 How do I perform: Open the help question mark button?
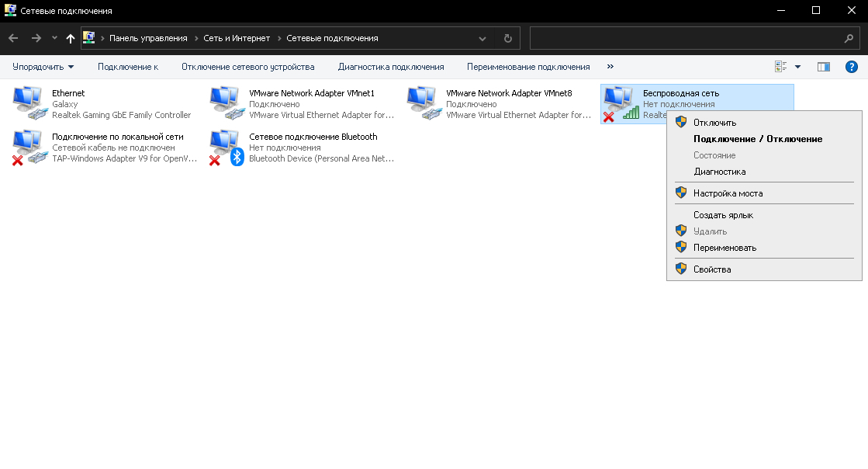pos(852,67)
